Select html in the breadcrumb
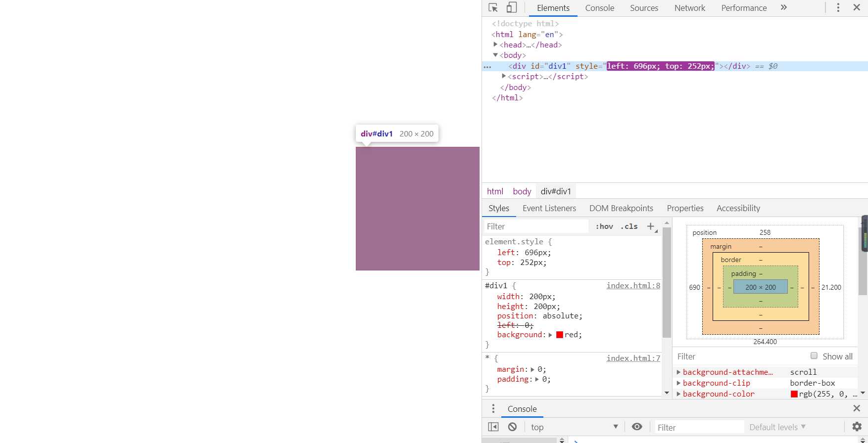The height and width of the screenshot is (443, 868). (495, 191)
